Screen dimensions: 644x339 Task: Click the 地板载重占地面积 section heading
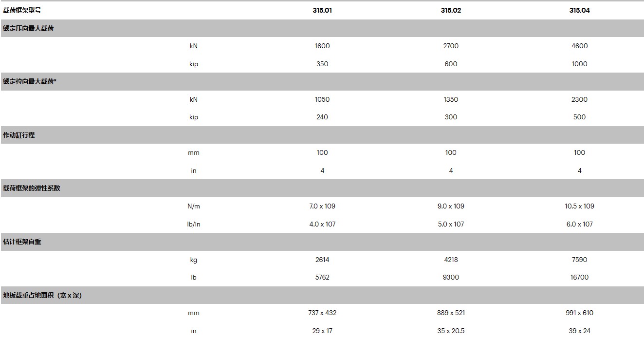tap(42, 295)
